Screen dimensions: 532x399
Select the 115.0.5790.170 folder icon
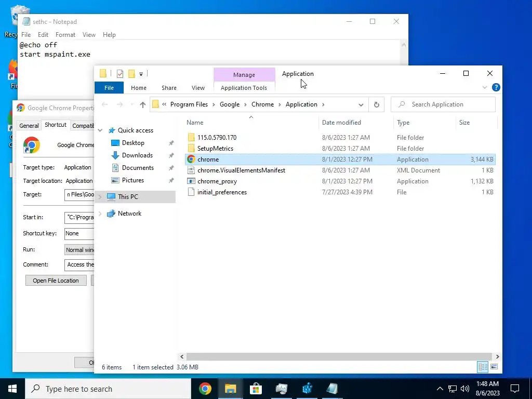191,137
